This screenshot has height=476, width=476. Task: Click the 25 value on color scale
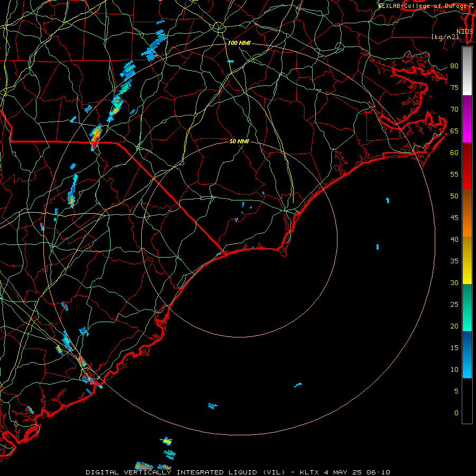(454, 305)
